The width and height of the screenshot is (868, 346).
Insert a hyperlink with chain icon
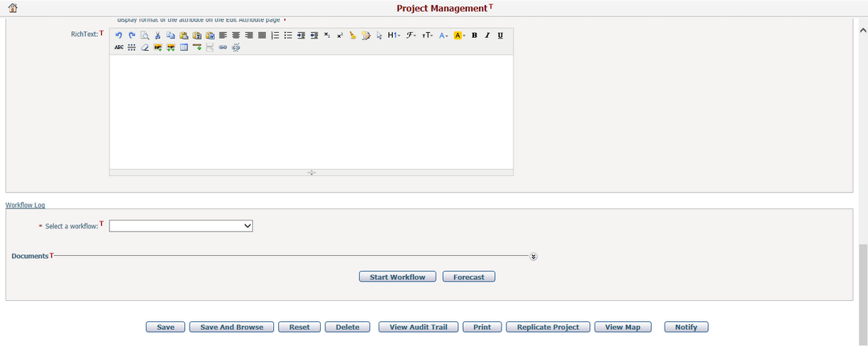(x=223, y=47)
